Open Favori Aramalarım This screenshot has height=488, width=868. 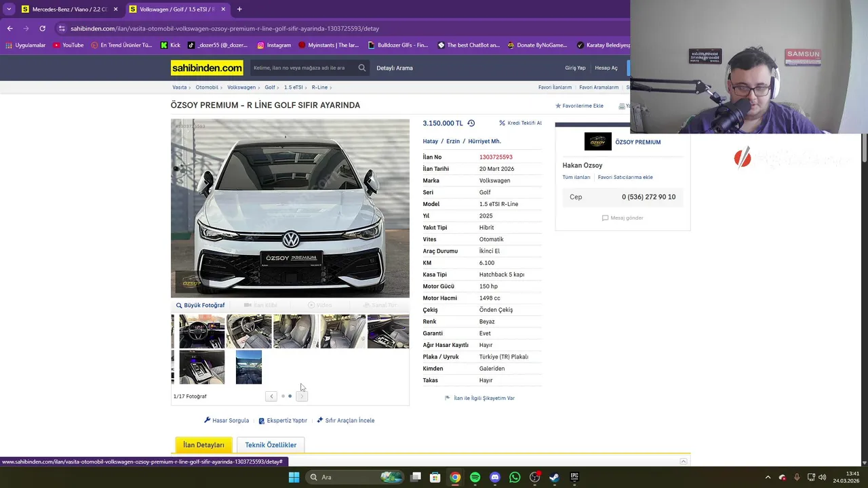[599, 87]
